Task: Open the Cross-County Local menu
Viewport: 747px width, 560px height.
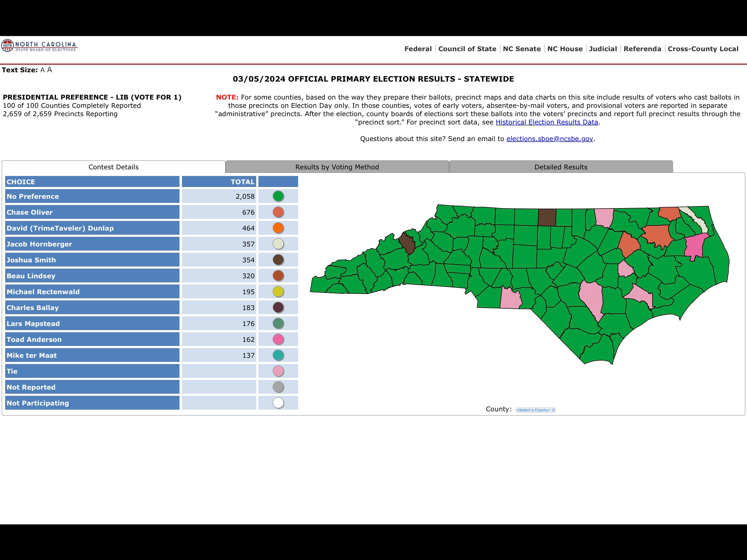Action: click(703, 49)
